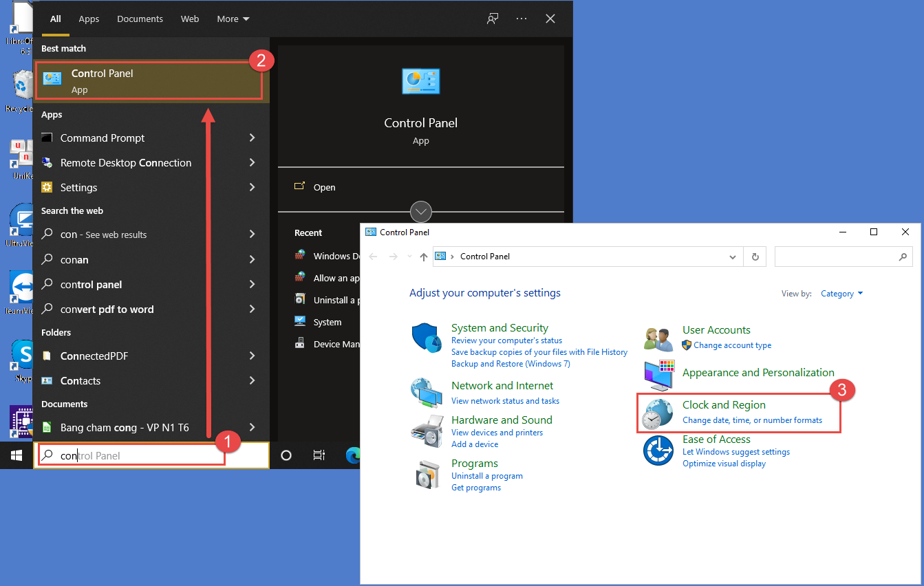Expand the Settings result chevron
This screenshot has height=586, width=924.
pos(253,187)
